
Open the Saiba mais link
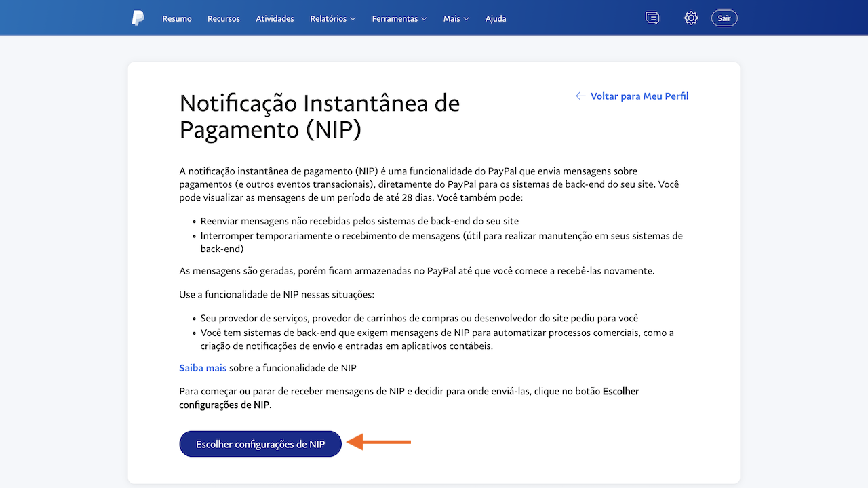[x=203, y=368]
